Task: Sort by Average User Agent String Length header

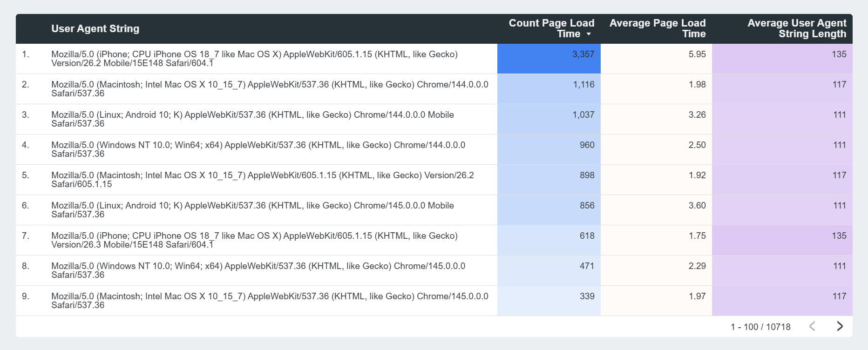Action: coord(797,28)
